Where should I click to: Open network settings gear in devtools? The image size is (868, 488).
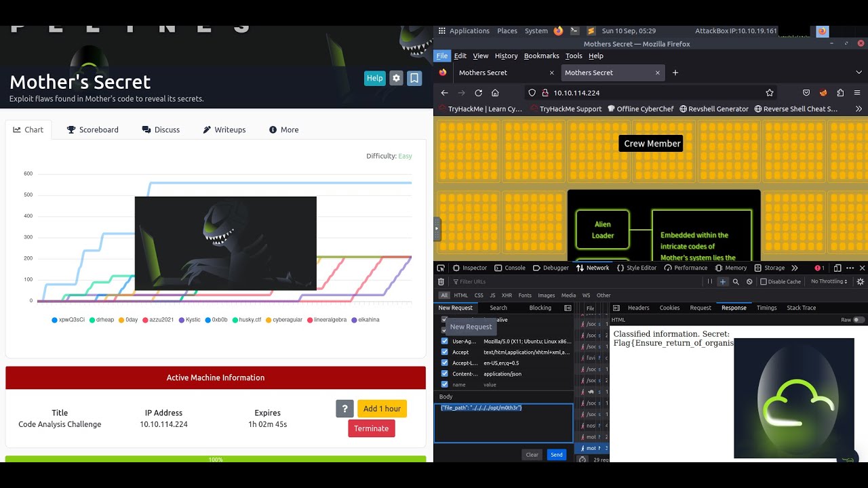click(x=861, y=281)
